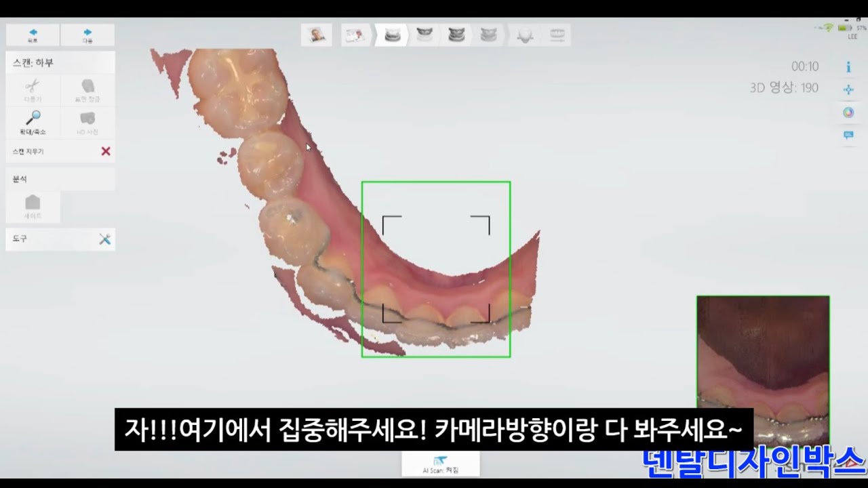Open the send-to-lab final step

[x=557, y=35]
